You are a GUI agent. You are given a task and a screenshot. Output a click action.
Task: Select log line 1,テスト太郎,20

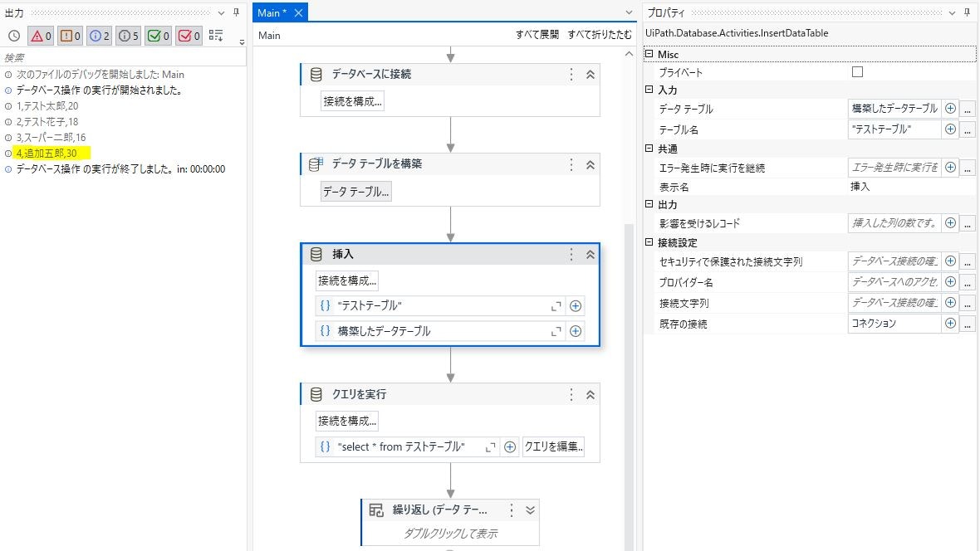click(x=47, y=105)
